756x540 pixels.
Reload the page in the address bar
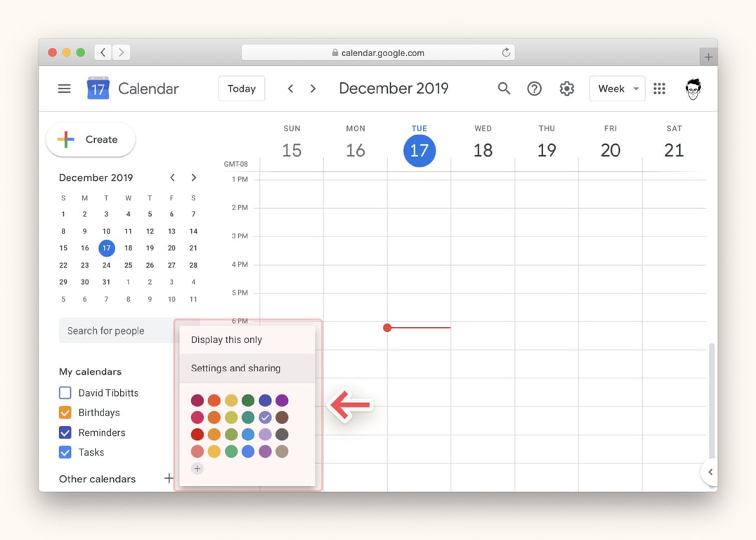click(x=505, y=53)
